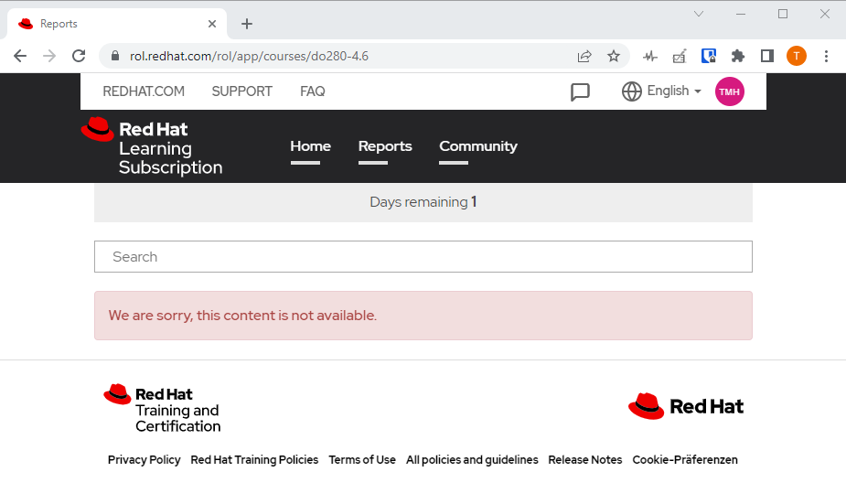846x504 pixels.
Task: Click into the Search input field
Action: point(423,257)
